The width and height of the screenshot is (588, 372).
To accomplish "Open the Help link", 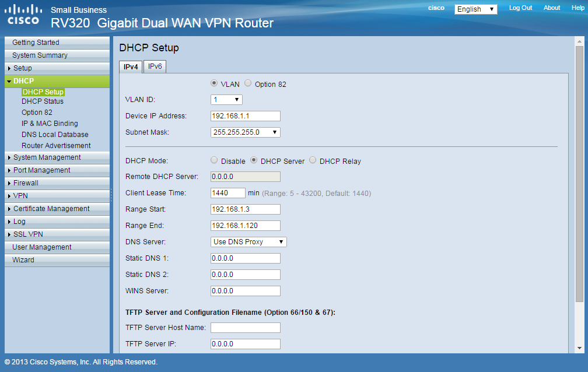I will coord(577,8).
